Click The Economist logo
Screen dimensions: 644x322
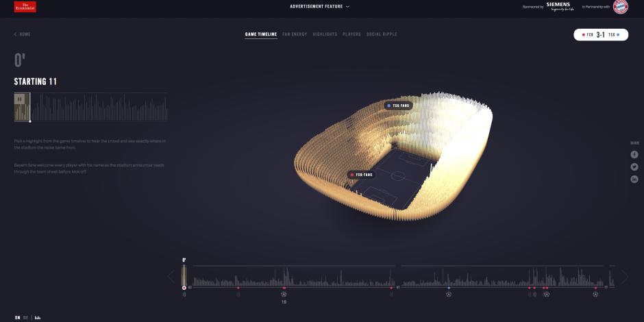click(25, 7)
